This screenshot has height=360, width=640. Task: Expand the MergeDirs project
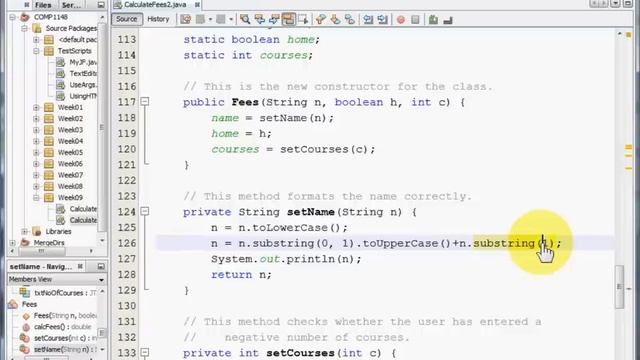coord(13,243)
